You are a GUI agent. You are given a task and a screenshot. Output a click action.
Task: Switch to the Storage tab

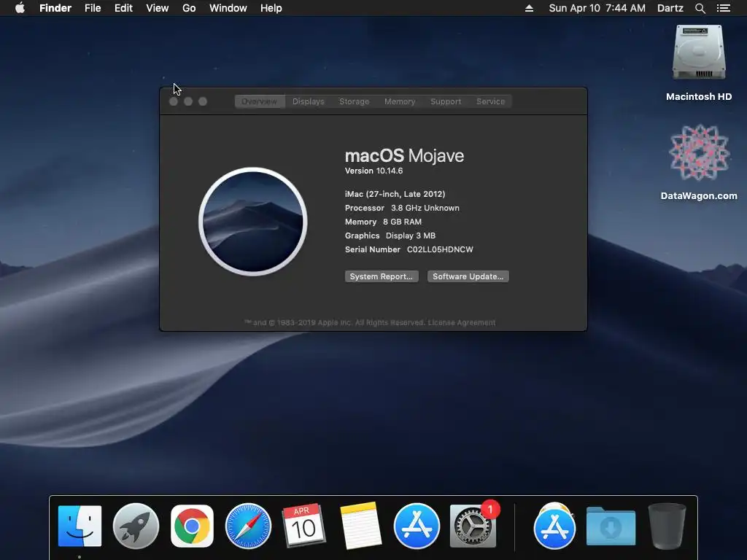point(354,101)
